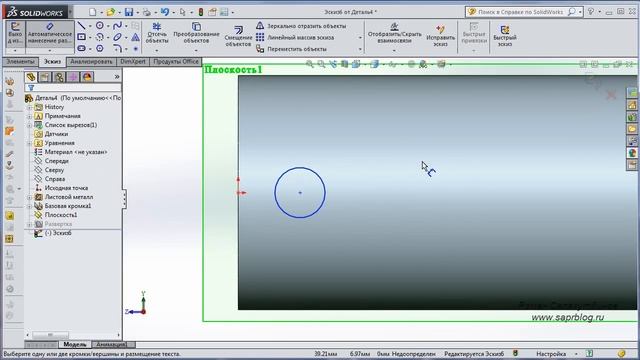Open dropdown under Автоматическое нанесение размеров
Image resolution: width=640 pixels, height=360 pixels.
click(x=50, y=51)
